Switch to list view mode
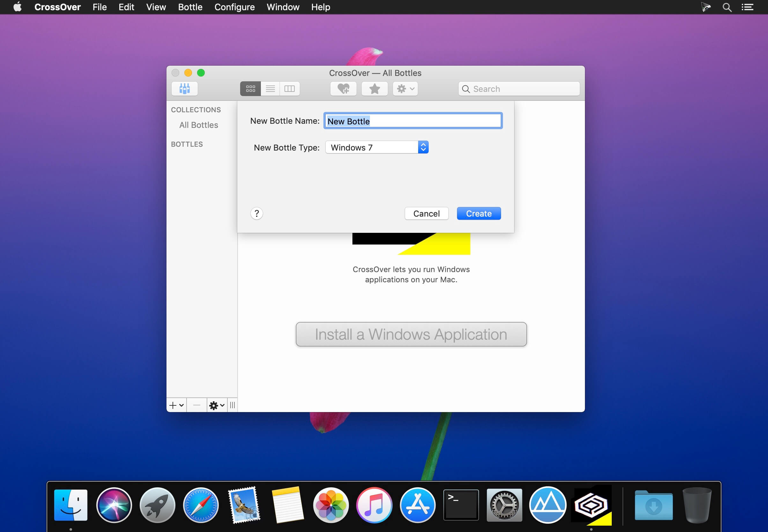The image size is (768, 532). tap(270, 89)
